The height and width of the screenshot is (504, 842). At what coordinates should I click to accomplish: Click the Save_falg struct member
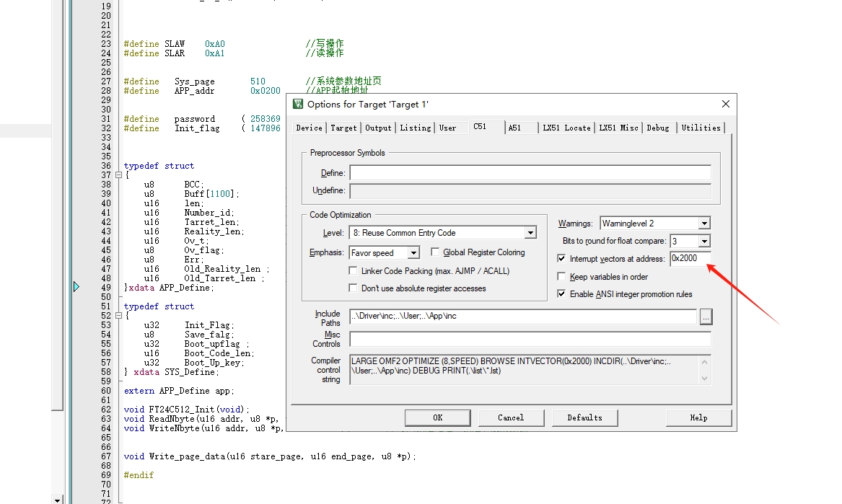pos(209,335)
